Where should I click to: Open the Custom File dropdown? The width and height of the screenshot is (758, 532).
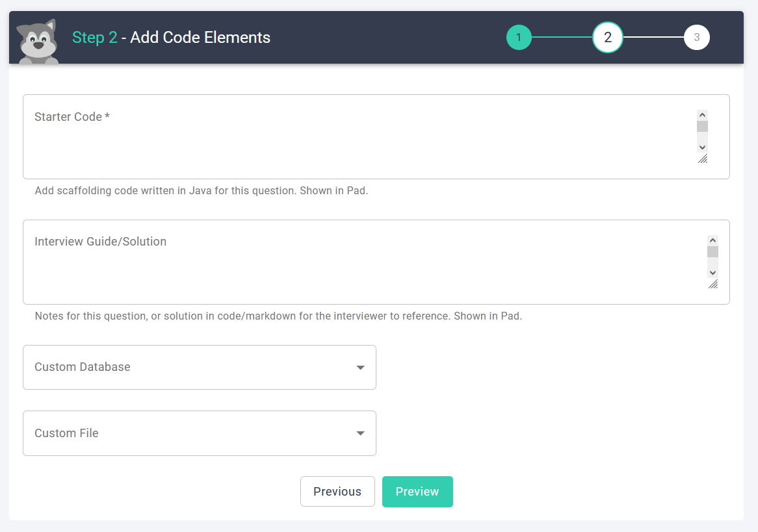tap(200, 433)
